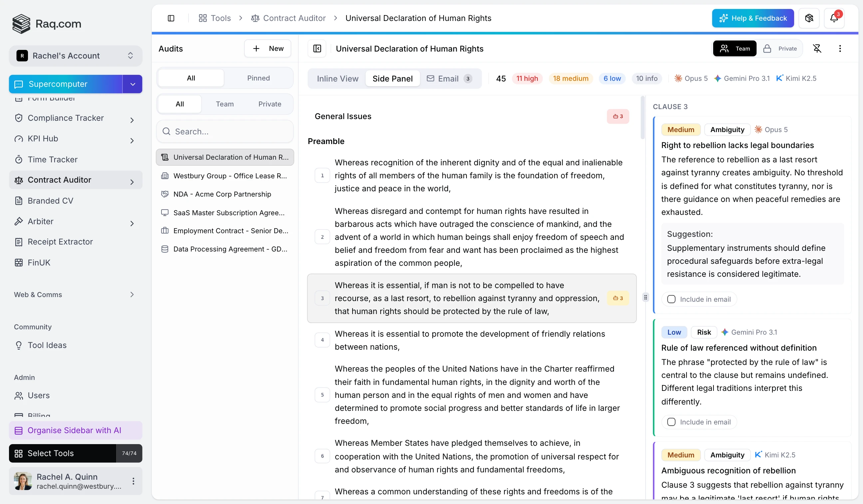The height and width of the screenshot is (504, 863).
Task: Click Rachel A. Quinn profile options dots
Action: 134,481
